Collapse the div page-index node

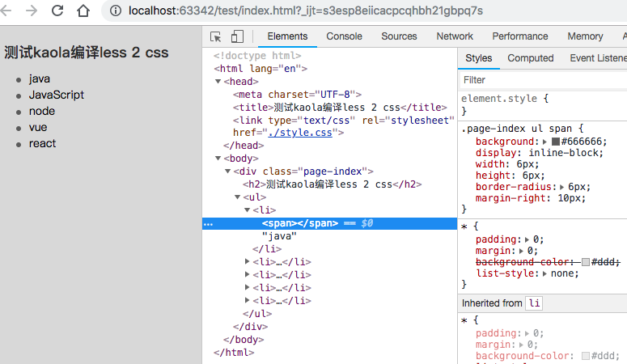pos(227,171)
